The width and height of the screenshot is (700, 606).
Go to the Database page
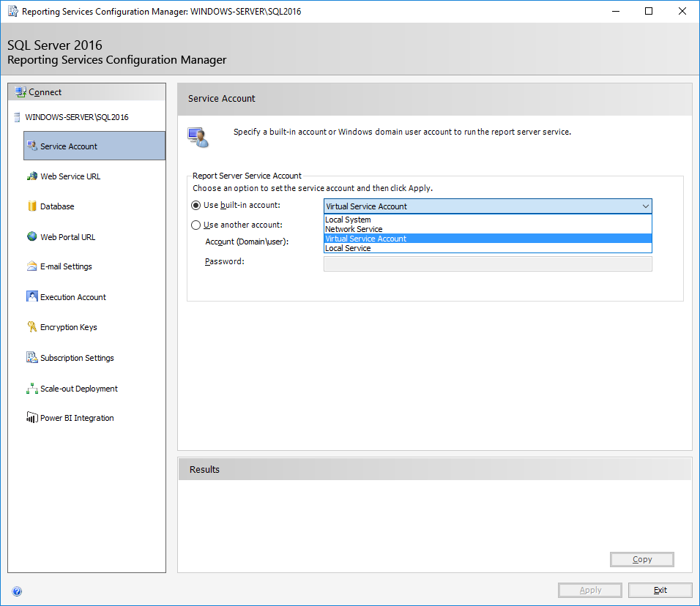click(57, 206)
